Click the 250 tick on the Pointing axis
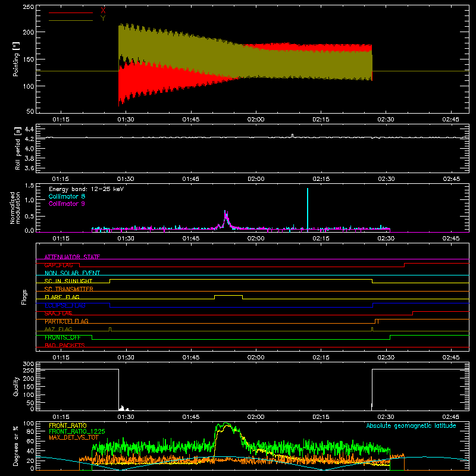Image resolution: width=476 pixels, height=476 pixels. (x=29, y=7)
